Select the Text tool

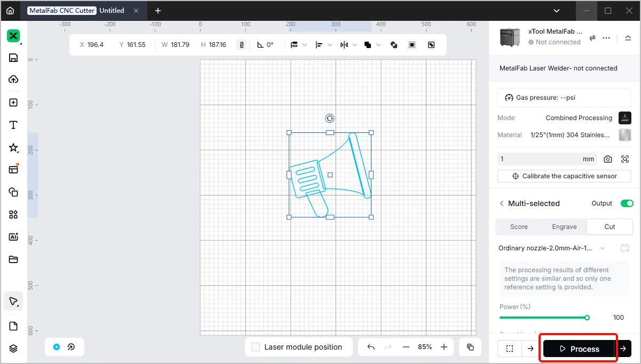pyautogui.click(x=13, y=125)
